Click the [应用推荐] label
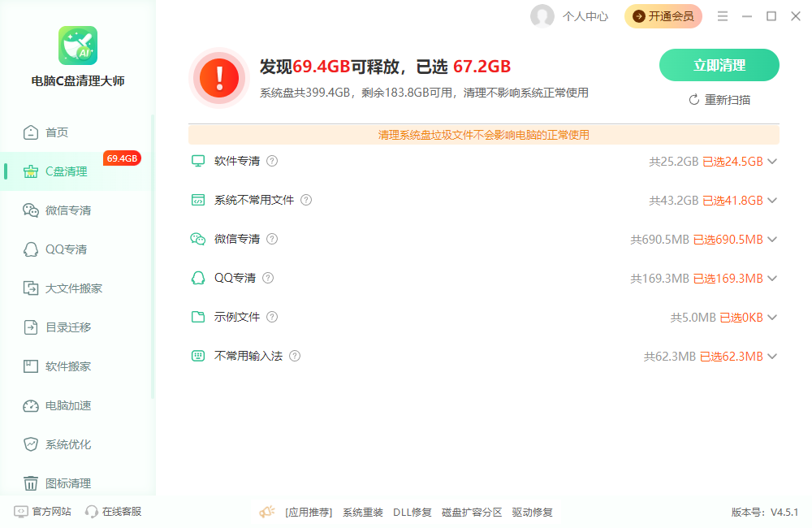812x528 pixels. coord(309,513)
